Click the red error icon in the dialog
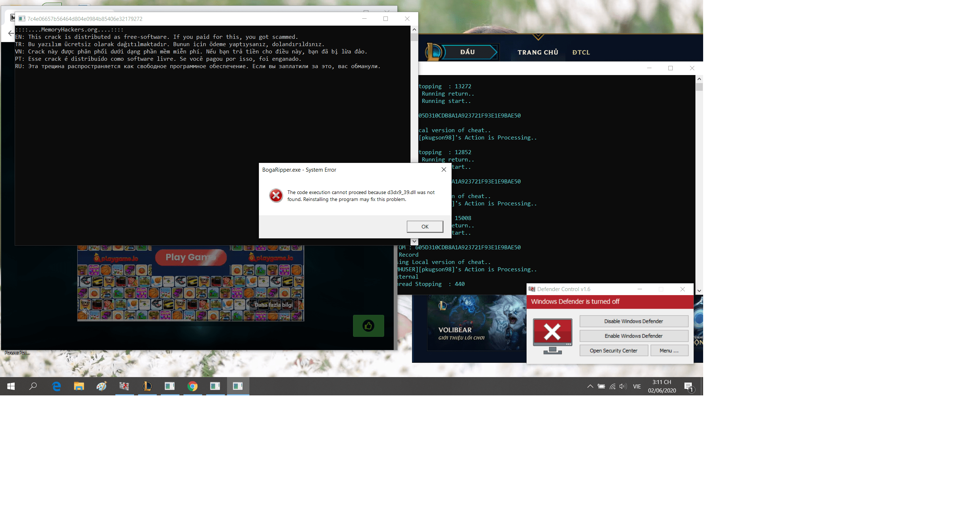 click(x=276, y=196)
